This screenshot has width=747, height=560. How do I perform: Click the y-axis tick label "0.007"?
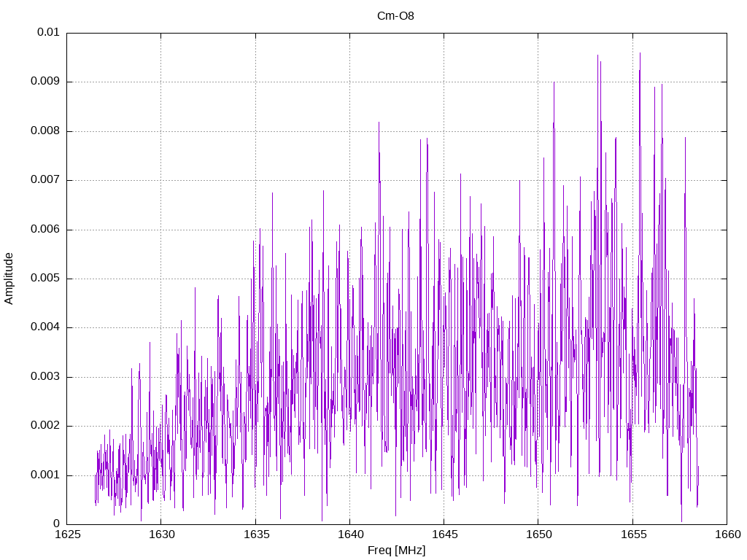(45, 179)
